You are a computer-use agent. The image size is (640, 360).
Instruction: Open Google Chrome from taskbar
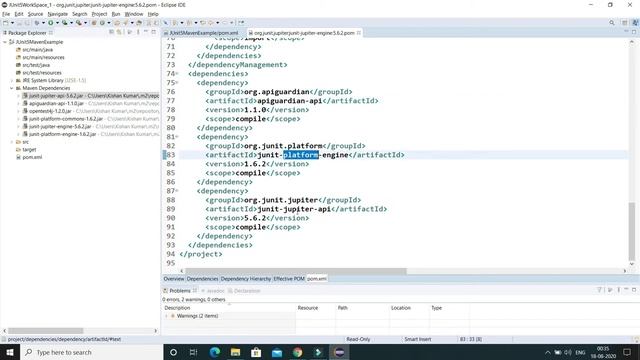(298, 352)
